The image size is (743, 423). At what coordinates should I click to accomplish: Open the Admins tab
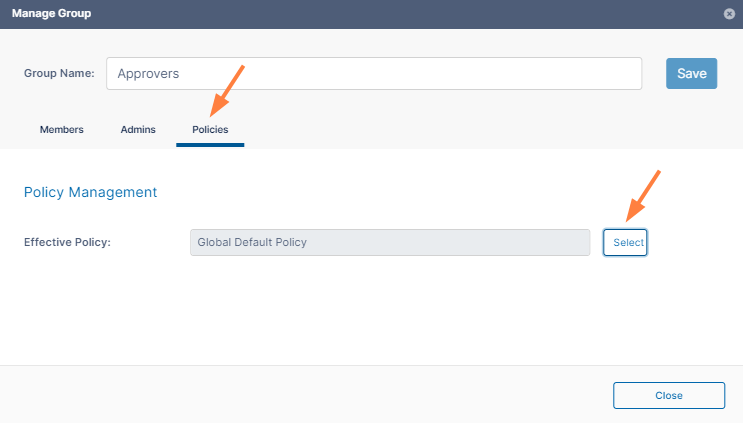click(138, 129)
